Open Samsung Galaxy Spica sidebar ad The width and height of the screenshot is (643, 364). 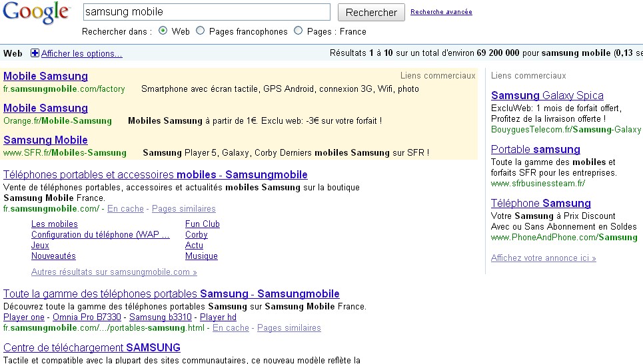pyautogui.click(x=548, y=95)
